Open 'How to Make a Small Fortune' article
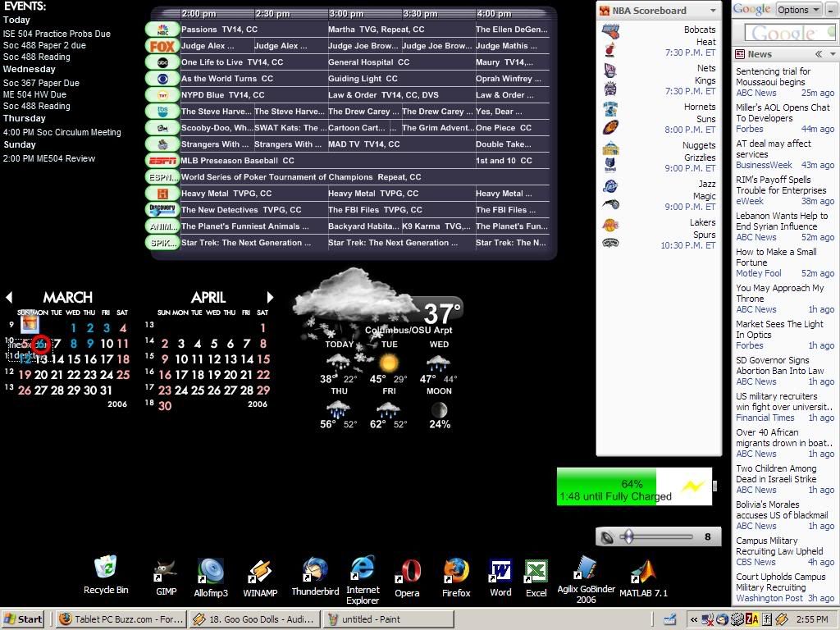Image resolution: width=840 pixels, height=630 pixels. pyautogui.click(x=776, y=257)
